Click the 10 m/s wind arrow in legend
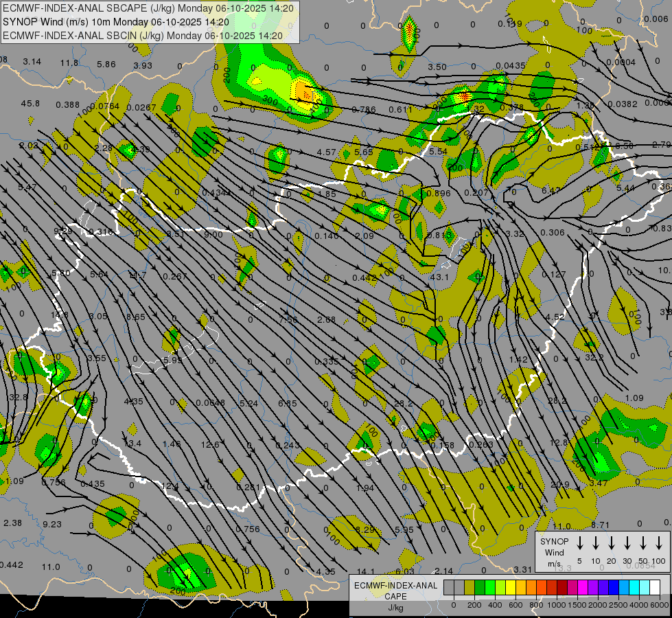 click(x=596, y=543)
